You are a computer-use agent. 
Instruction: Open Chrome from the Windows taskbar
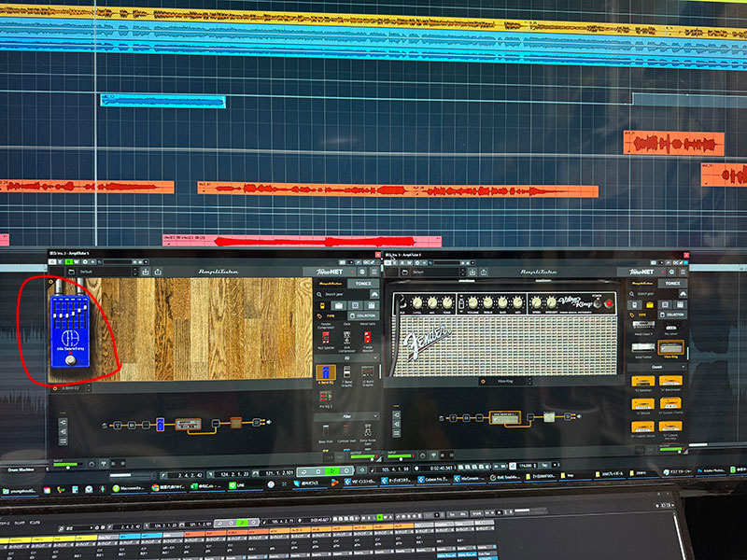pyautogui.click(x=168, y=486)
